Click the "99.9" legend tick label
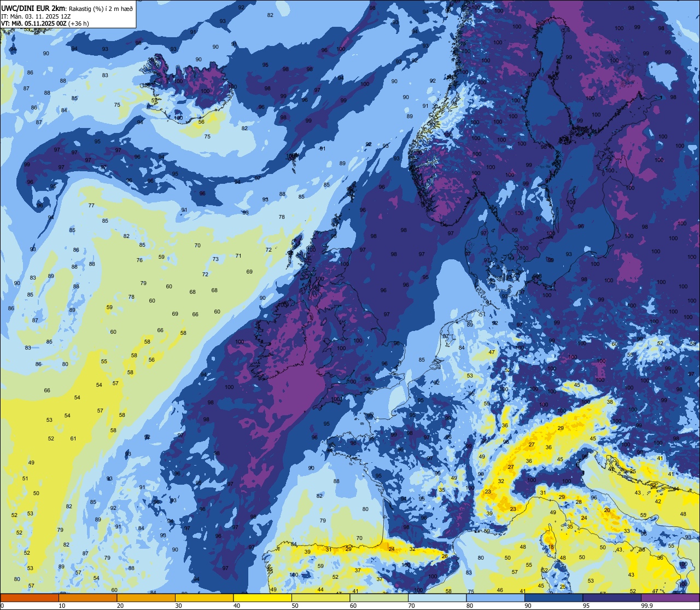The height and width of the screenshot is (610, 700). pos(647,606)
